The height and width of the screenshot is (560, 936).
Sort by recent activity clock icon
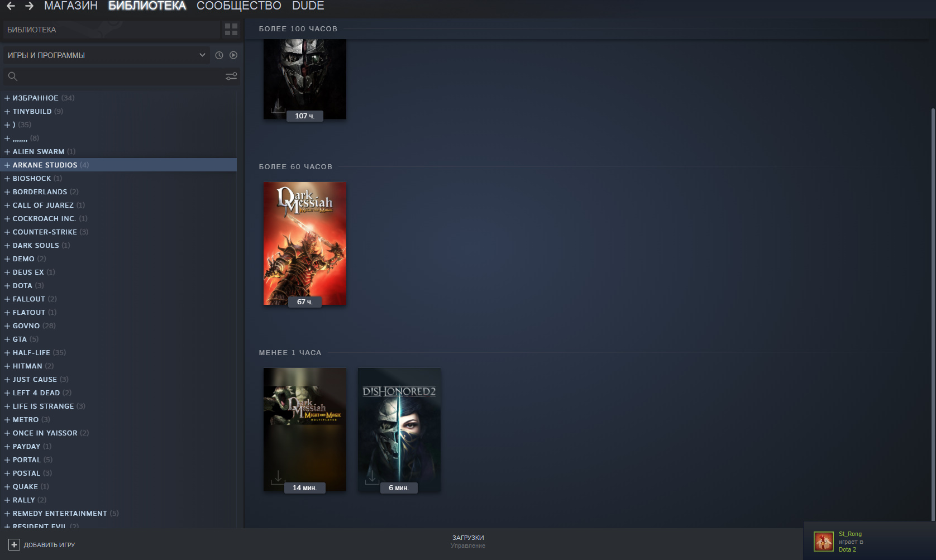(219, 55)
